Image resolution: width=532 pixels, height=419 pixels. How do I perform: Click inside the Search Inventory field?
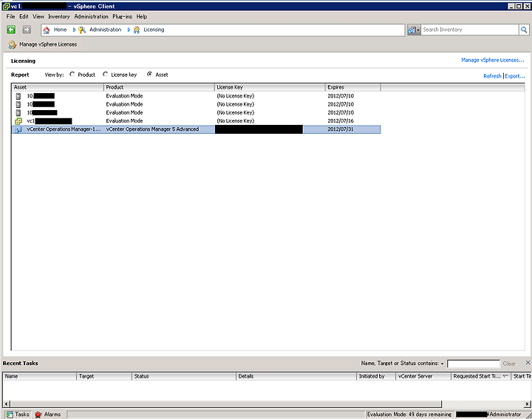pyautogui.click(x=470, y=30)
